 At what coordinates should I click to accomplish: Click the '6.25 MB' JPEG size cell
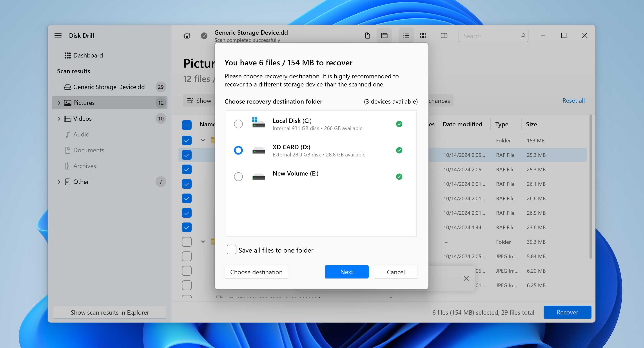tap(536, 285)
